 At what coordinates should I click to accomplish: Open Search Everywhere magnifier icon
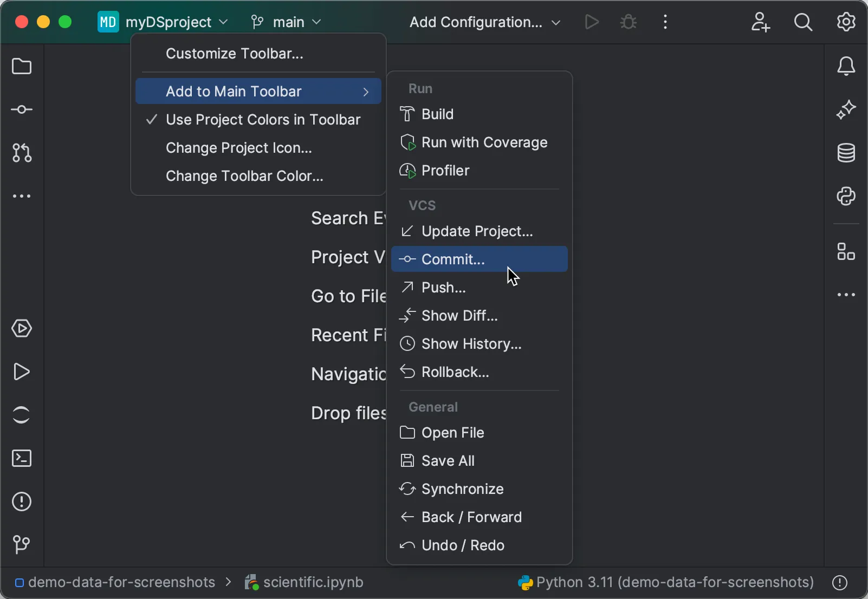[x=803, y=22]
